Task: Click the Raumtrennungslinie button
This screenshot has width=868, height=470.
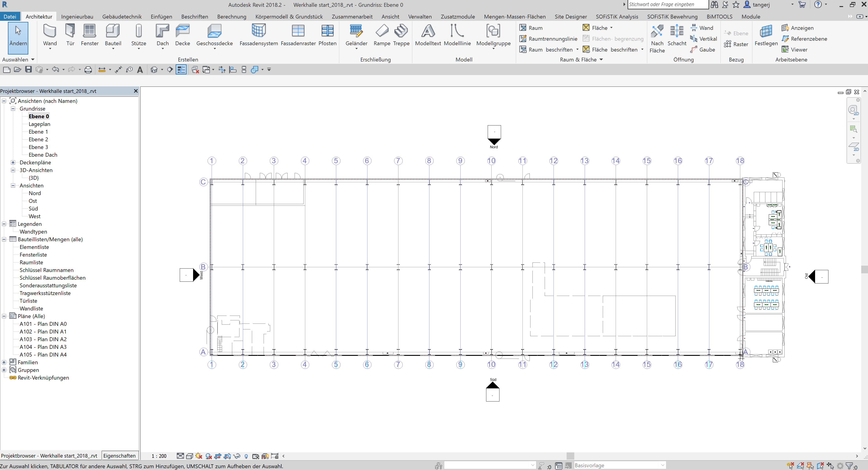Action: (x=548, y=39)
